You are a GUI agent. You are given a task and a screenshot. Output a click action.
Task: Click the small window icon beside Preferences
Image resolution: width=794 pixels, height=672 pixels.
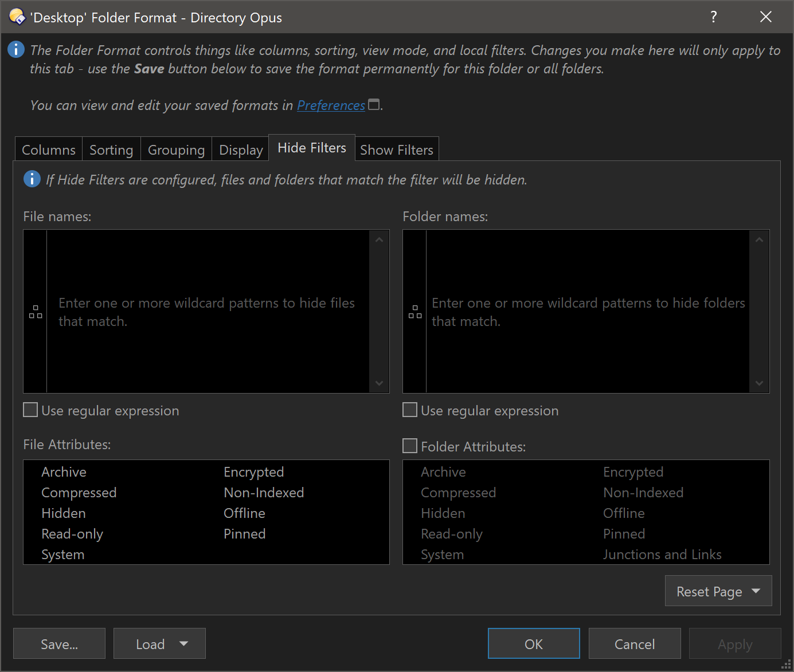(374, 104)
